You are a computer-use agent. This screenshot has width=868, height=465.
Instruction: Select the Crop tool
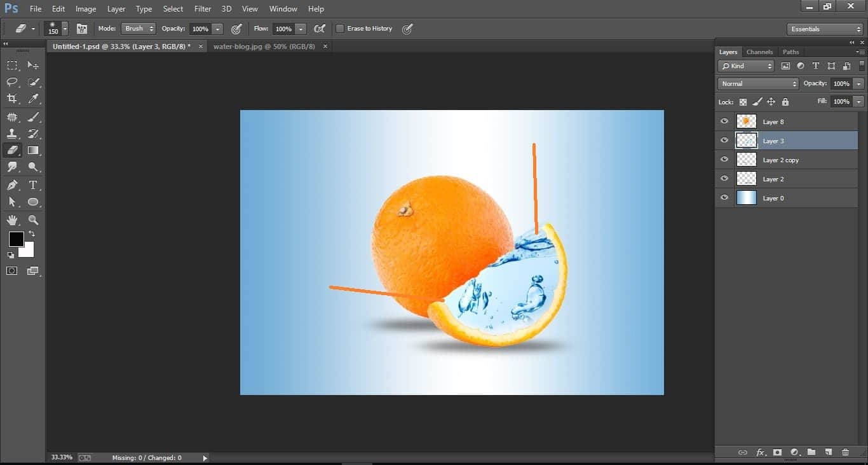coord(13,99)
